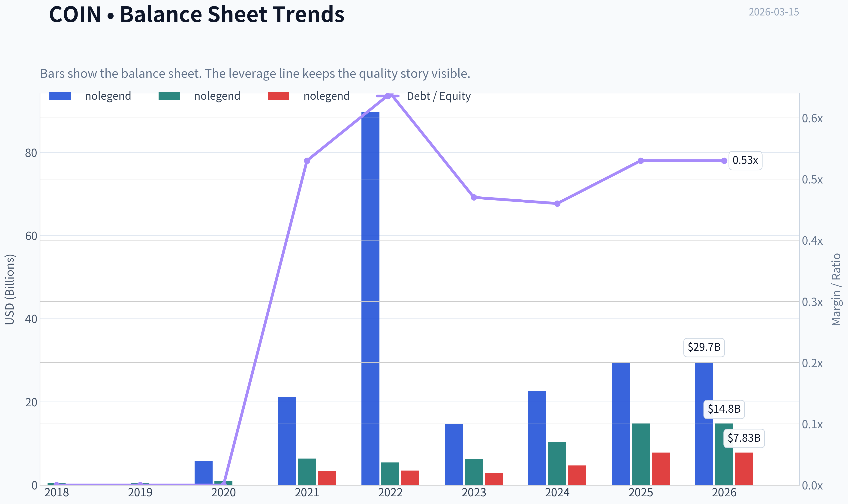
Task: Click the Debt/Equity line marker at 2023
Action: 474,197
